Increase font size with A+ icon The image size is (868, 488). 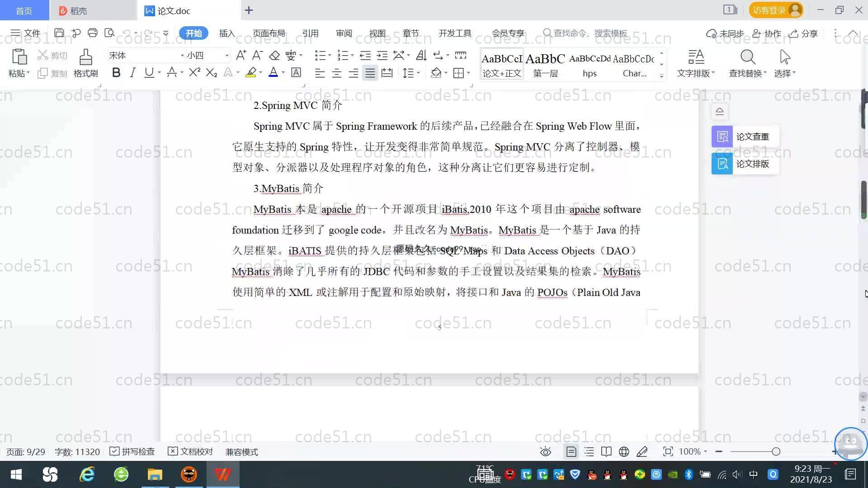(x=241, y=55)
